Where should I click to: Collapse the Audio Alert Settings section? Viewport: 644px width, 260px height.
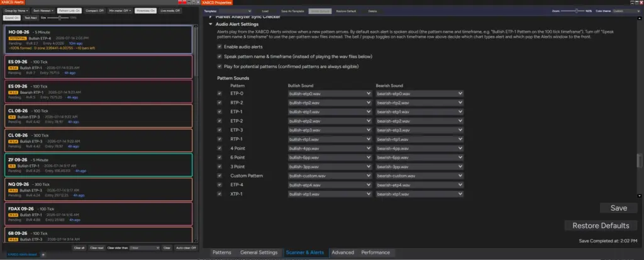tap(210, 25)
